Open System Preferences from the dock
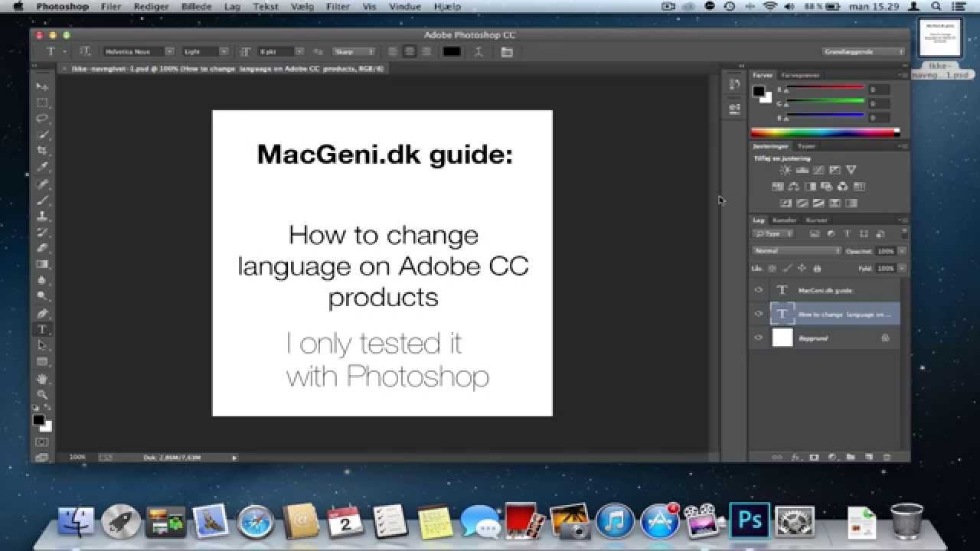The height and width of the screenshot is (551, 980). tap(794, 522)
